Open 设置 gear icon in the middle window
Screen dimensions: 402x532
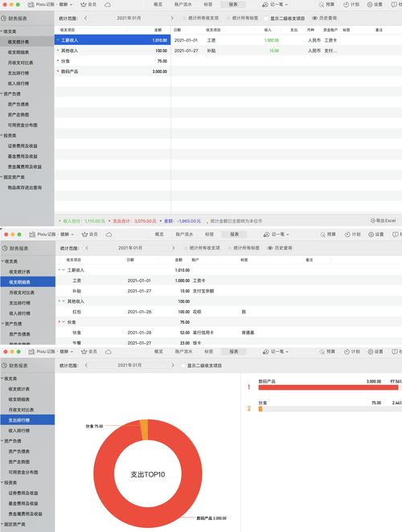(371, 235)
